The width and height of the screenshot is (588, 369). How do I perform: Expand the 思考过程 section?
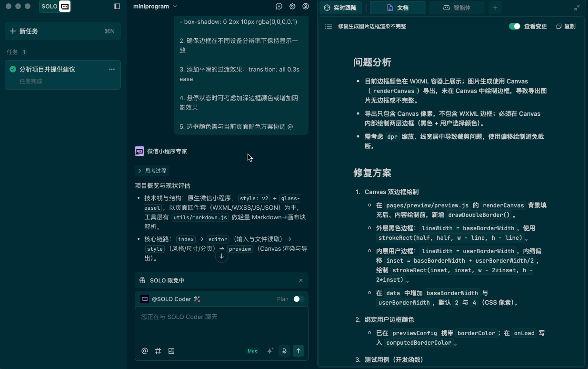pos(151,171)
